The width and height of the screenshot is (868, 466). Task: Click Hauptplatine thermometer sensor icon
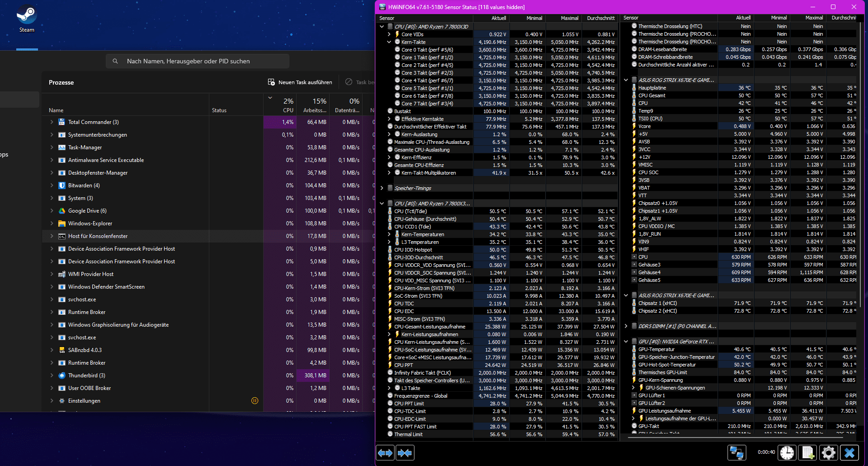[x=634, y=88]
